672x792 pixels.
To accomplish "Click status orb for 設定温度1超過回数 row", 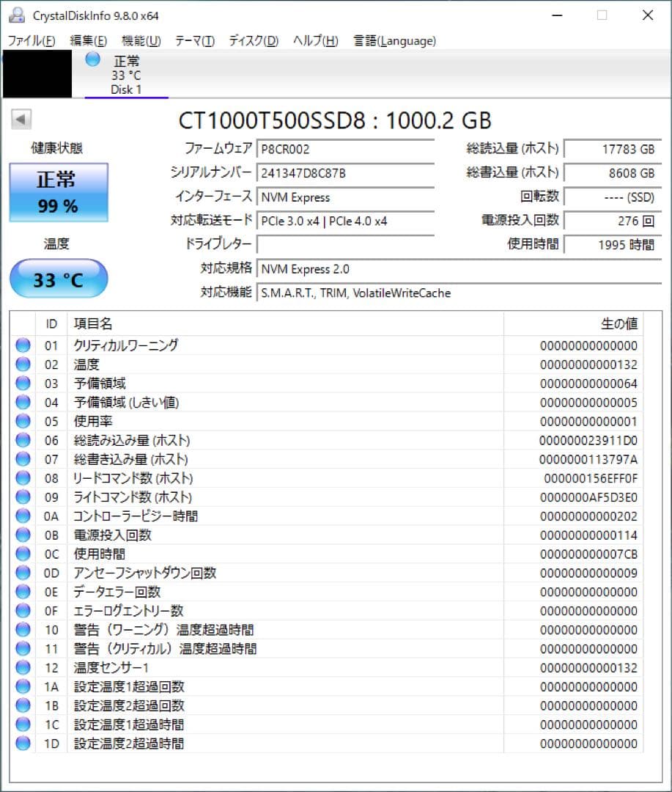I will point(23,686).
